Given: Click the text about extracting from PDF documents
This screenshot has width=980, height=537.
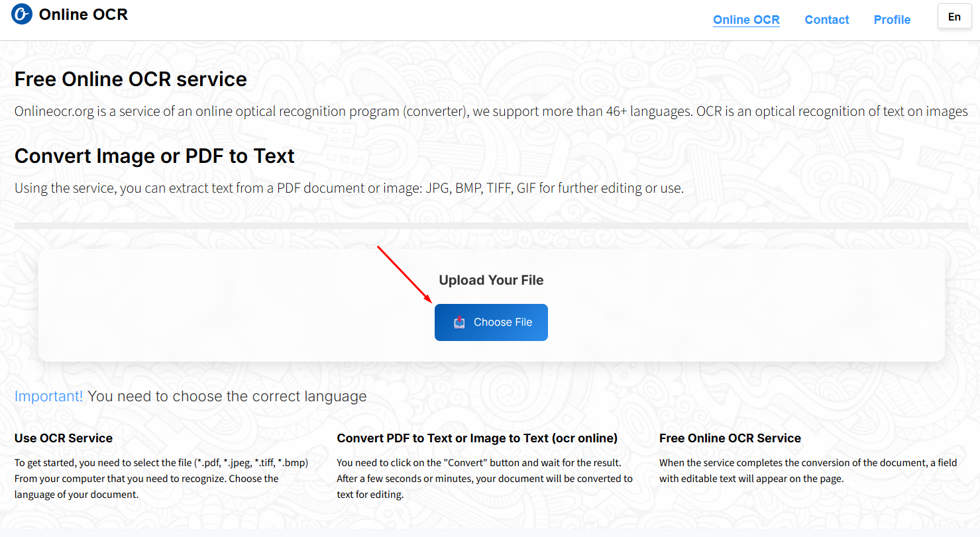Looking at the screenshot, I should 349,188.
